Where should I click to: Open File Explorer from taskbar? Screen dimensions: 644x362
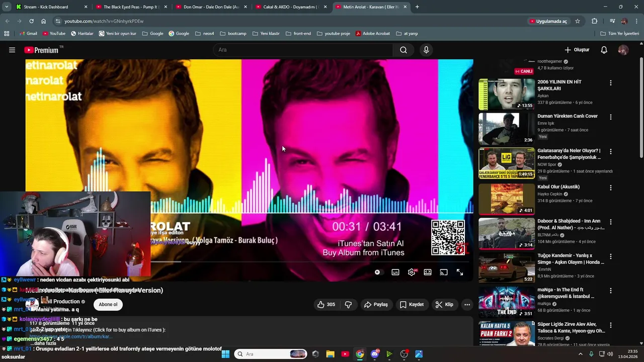tap(330, 354)
